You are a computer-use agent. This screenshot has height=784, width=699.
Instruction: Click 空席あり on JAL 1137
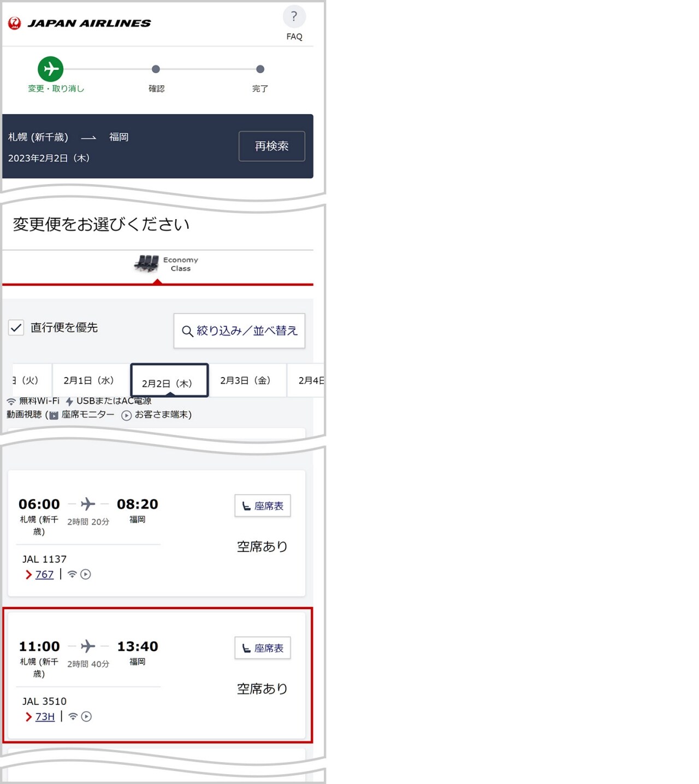point(262,546)
